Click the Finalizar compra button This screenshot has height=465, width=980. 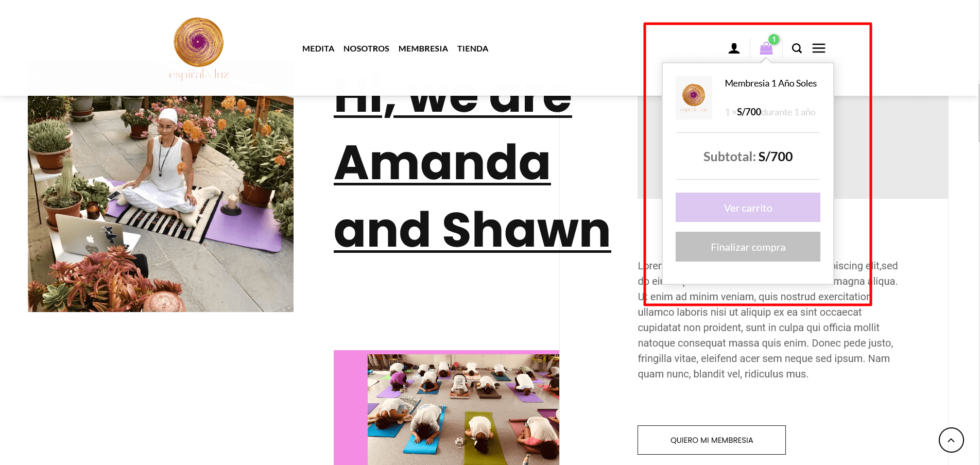click(x=748, y=247)
